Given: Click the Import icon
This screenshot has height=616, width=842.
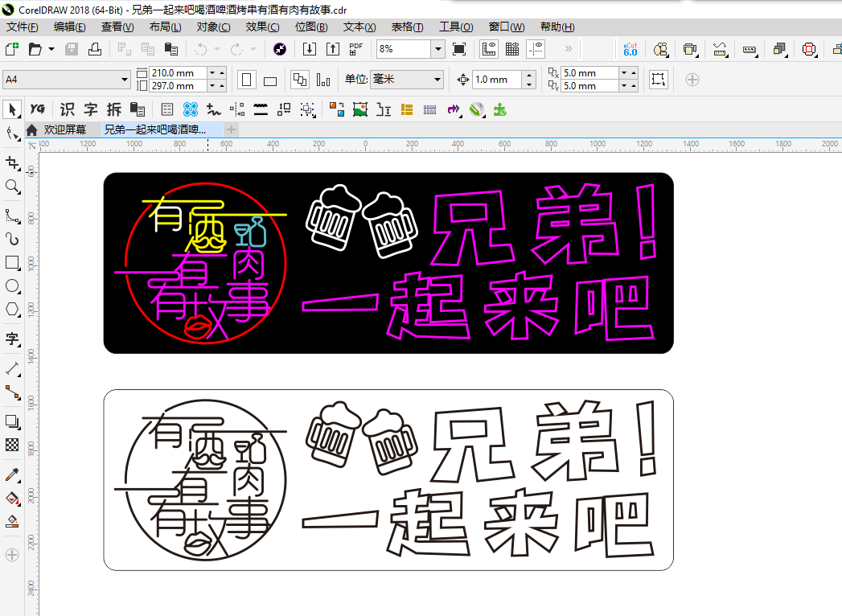Looking at the screenshot, I should 310,49.
